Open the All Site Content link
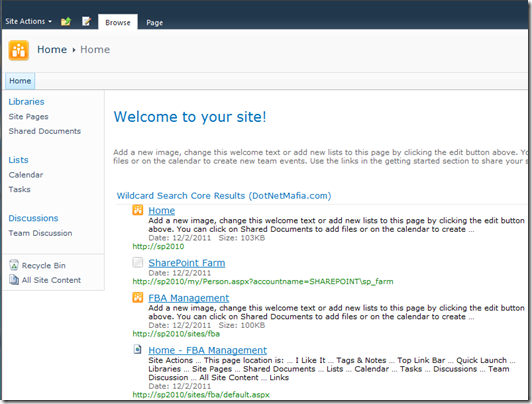Screen dimensions: 532x404 [x=51, y=280]
